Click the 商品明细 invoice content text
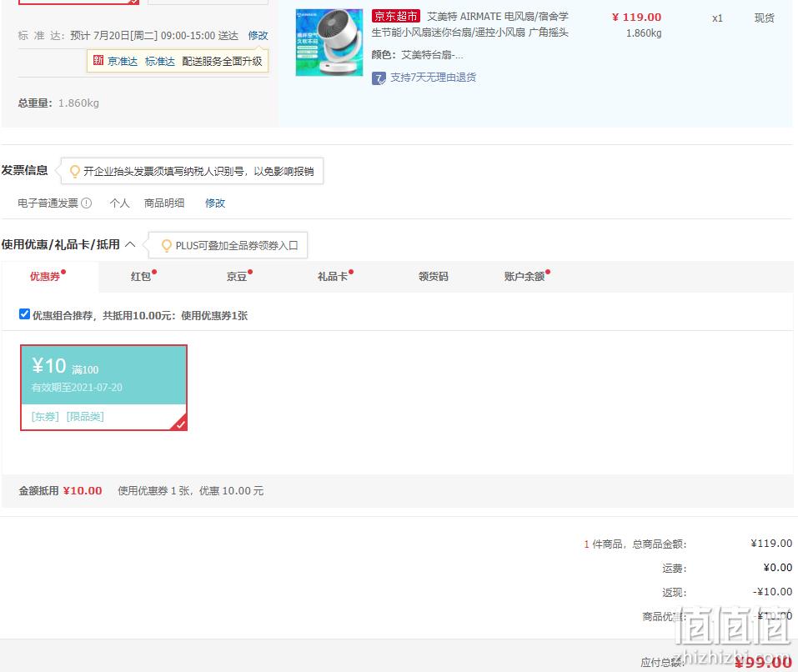 tap(164, 203)
